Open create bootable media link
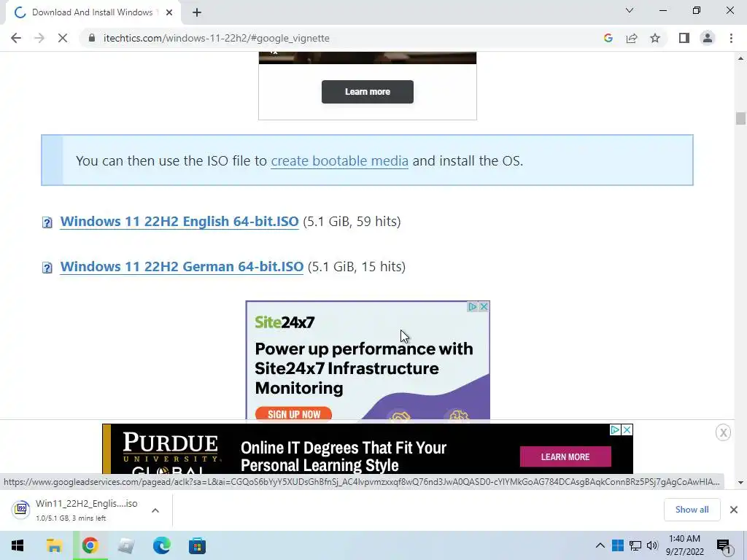 click(x=339, y=161)
